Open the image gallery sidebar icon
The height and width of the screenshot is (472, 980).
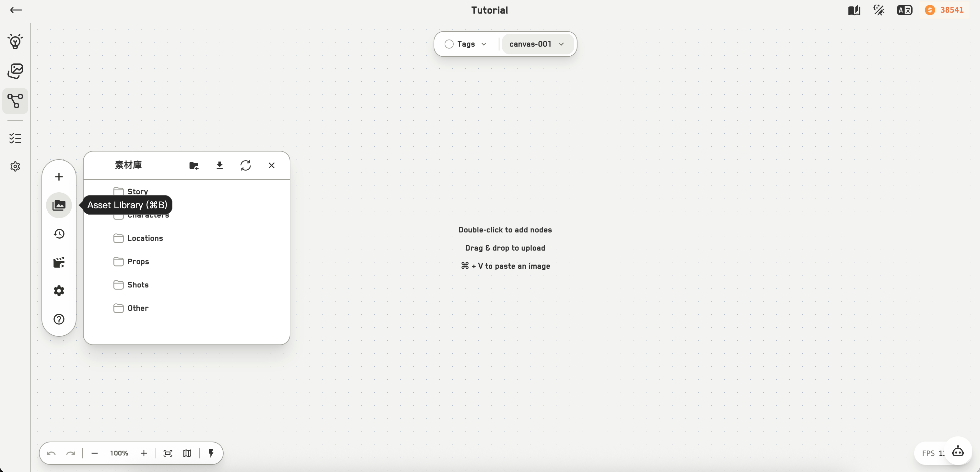coord(15,71)
